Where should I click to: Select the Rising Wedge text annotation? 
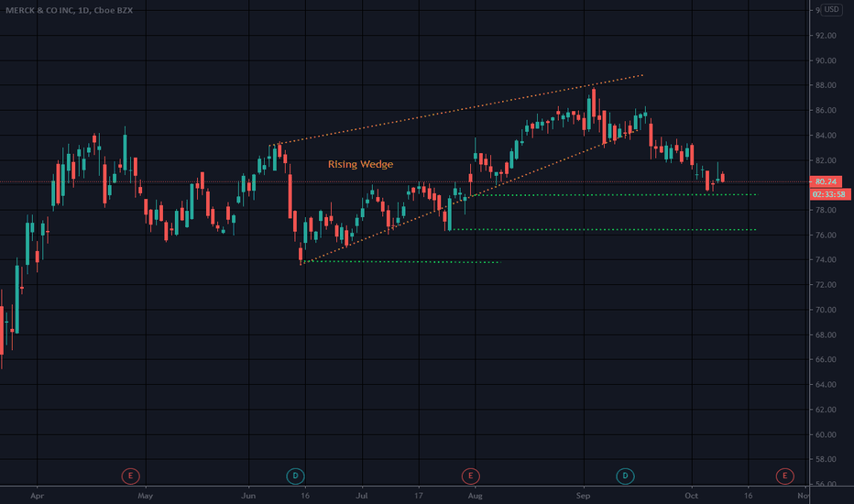click(360, 164)
